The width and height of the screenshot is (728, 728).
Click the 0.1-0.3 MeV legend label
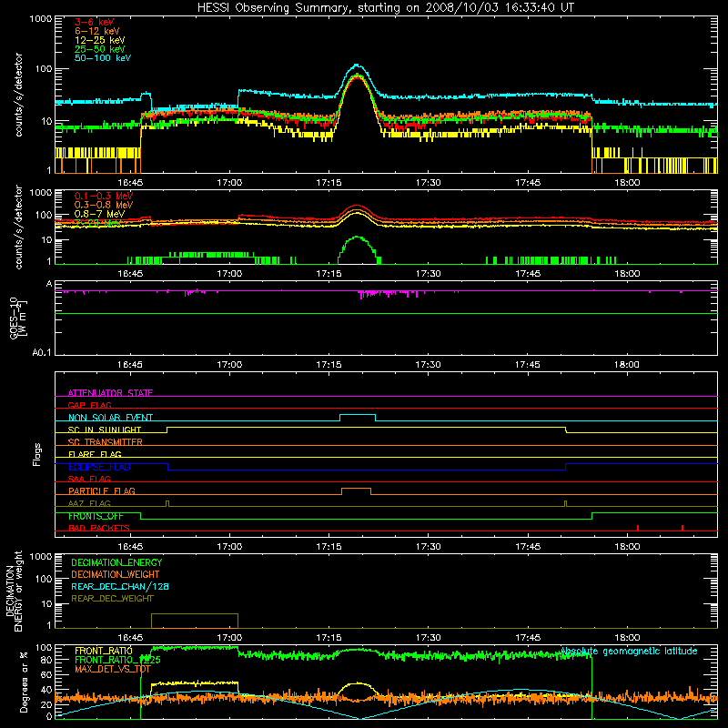(104, 196)
